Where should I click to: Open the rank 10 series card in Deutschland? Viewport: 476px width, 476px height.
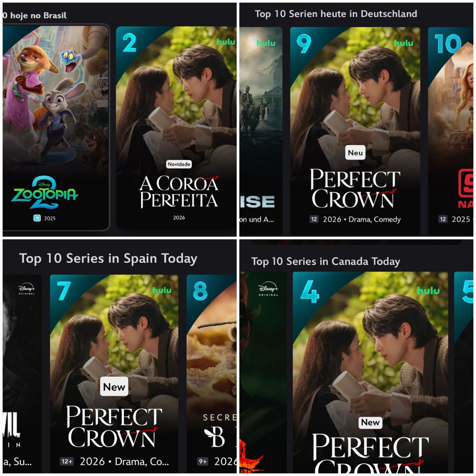[451, 131]
